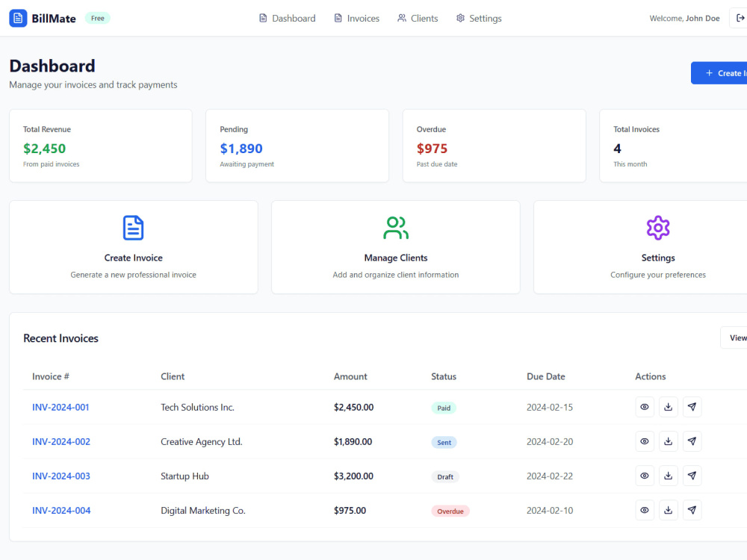Open the Dashboard nav item
Image resolution: width=747 pixels, height=560 pixels.
click(x=288, y=18)
